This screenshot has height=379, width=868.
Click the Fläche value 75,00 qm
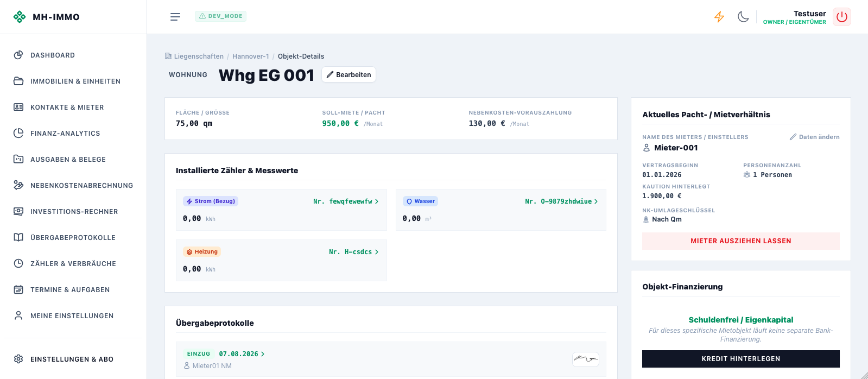[194, 124]
